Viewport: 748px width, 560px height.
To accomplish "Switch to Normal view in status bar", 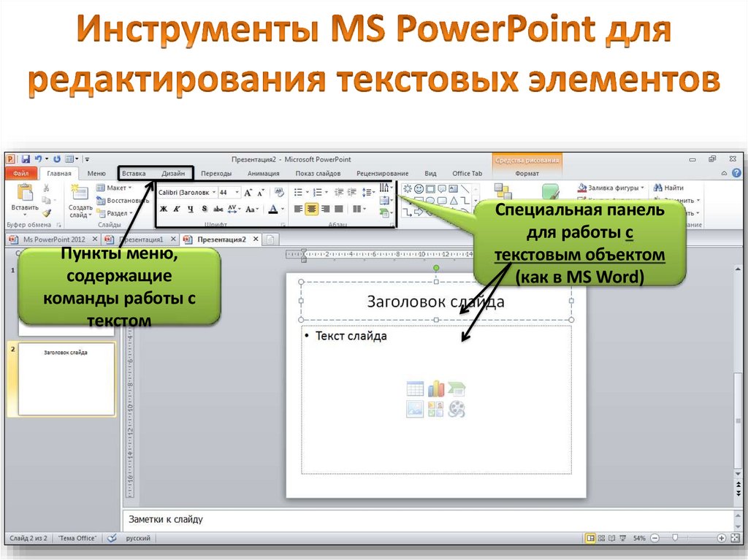I will [590, 538].
